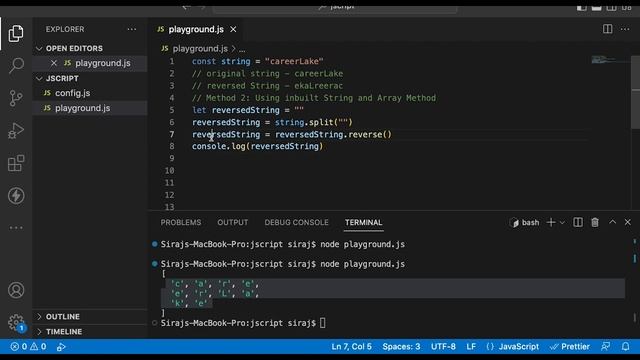Open the lightning bolt extension view
Viewport: 640px width, 360px height.
(x=16, y=196)
